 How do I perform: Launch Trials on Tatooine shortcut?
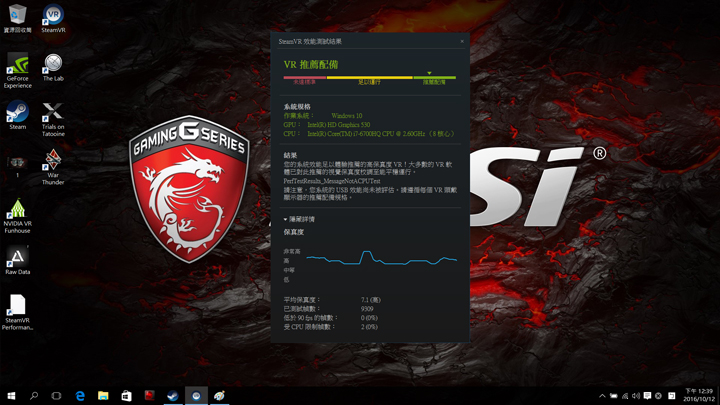coord(53,119)
